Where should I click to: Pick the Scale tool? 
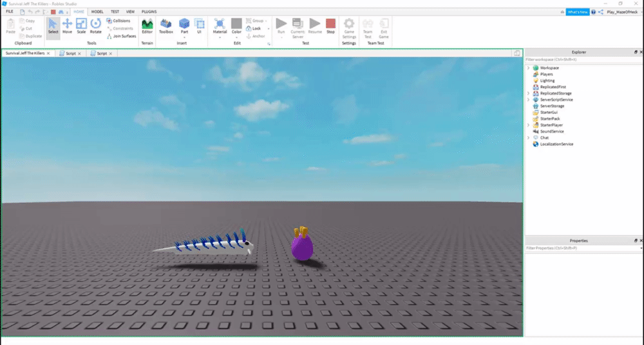pos(81,27)
